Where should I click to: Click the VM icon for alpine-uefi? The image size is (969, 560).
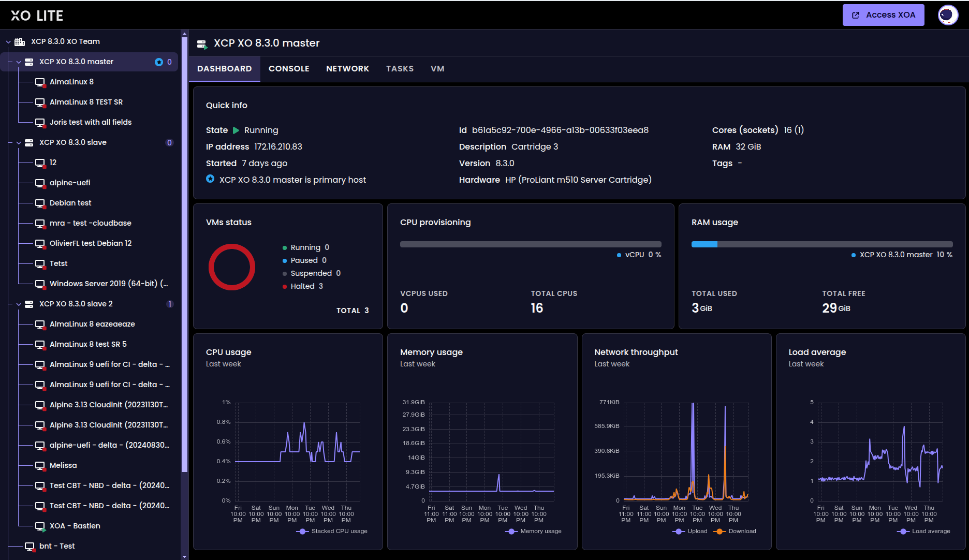pyautogui.click(x=40, y=183)
